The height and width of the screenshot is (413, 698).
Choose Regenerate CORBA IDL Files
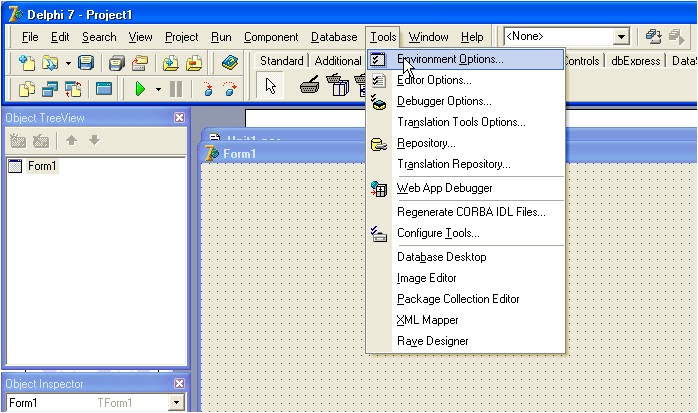click(x=466, y=212)
